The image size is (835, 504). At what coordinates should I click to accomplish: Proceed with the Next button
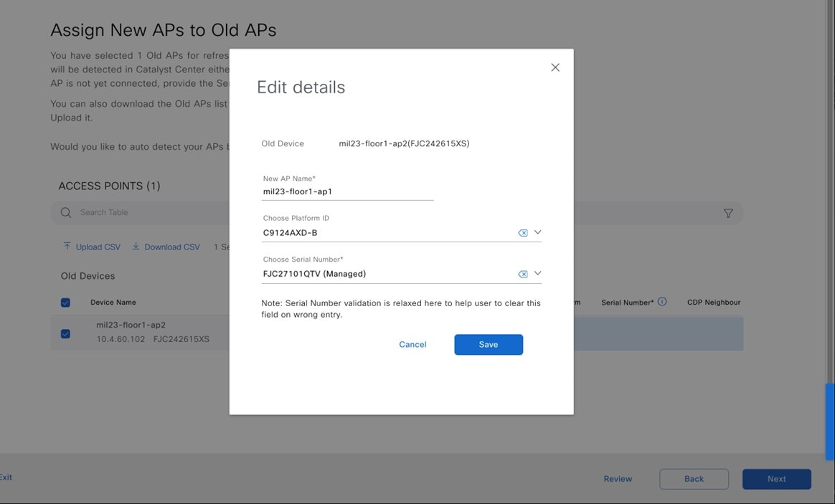[776, 479]
